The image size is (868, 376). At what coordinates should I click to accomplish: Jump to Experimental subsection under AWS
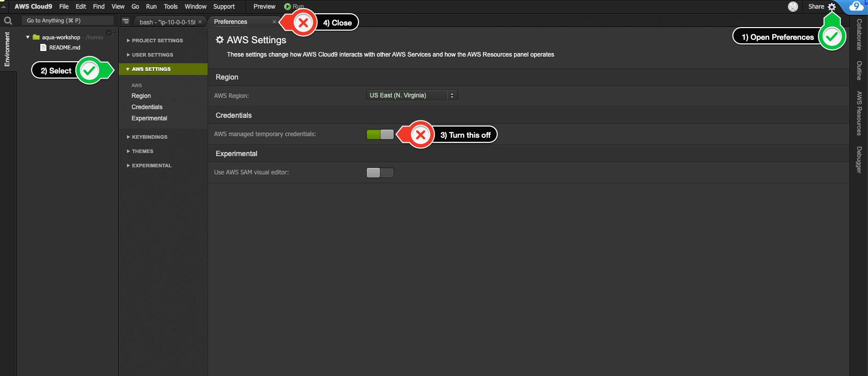[149, 118]
